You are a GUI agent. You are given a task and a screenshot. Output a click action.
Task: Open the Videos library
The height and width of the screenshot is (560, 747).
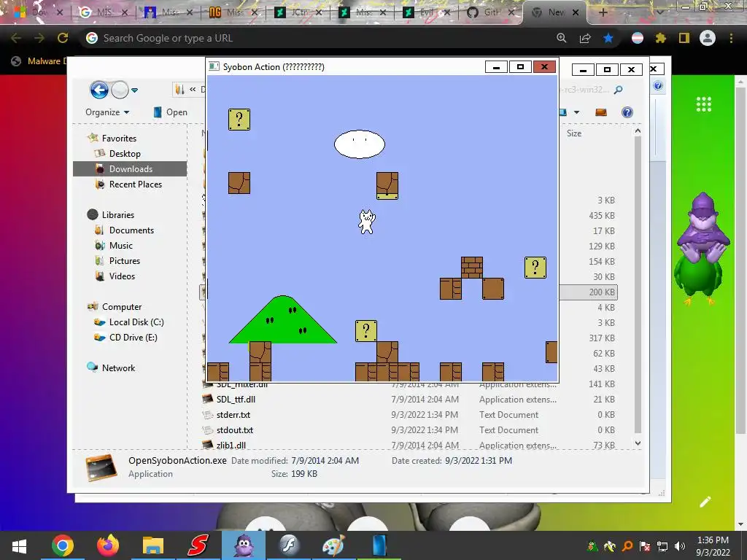(x=122, y=276)
